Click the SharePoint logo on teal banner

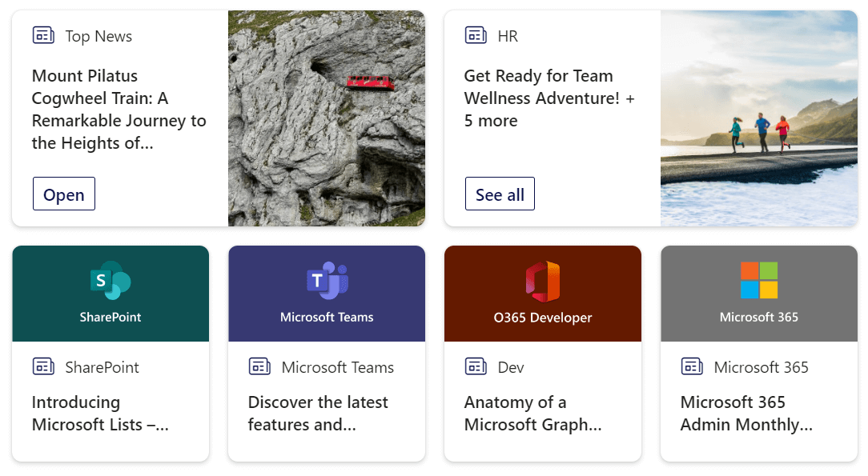(x=111, y=281)
